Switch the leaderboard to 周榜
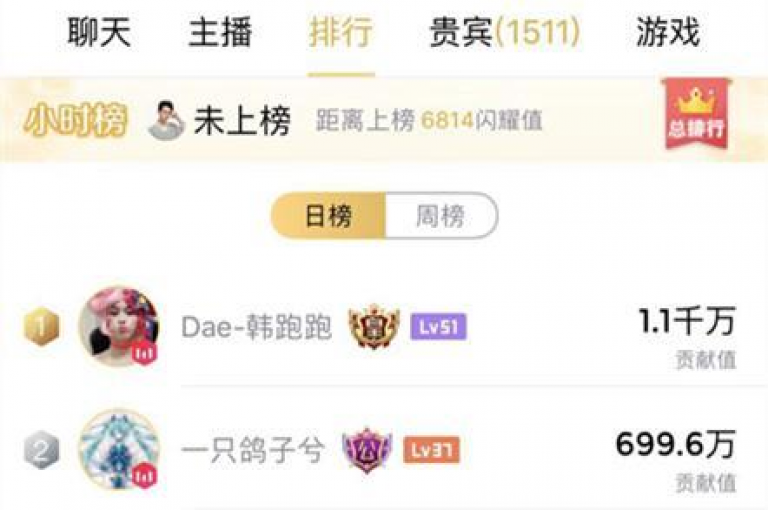The width and height of the screenshot is (768, 510). [x=441, y=216]
